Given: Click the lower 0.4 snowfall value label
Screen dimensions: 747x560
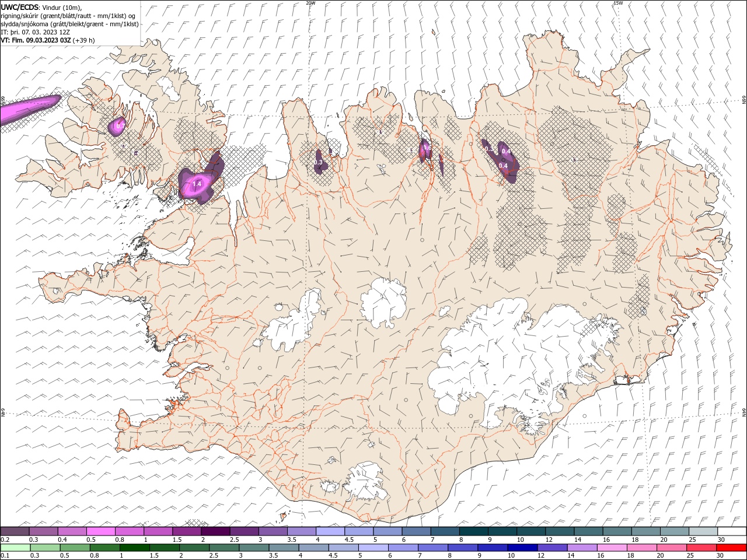Looking at the screenshot, I should pyautogui.click(x=503, y=166).
